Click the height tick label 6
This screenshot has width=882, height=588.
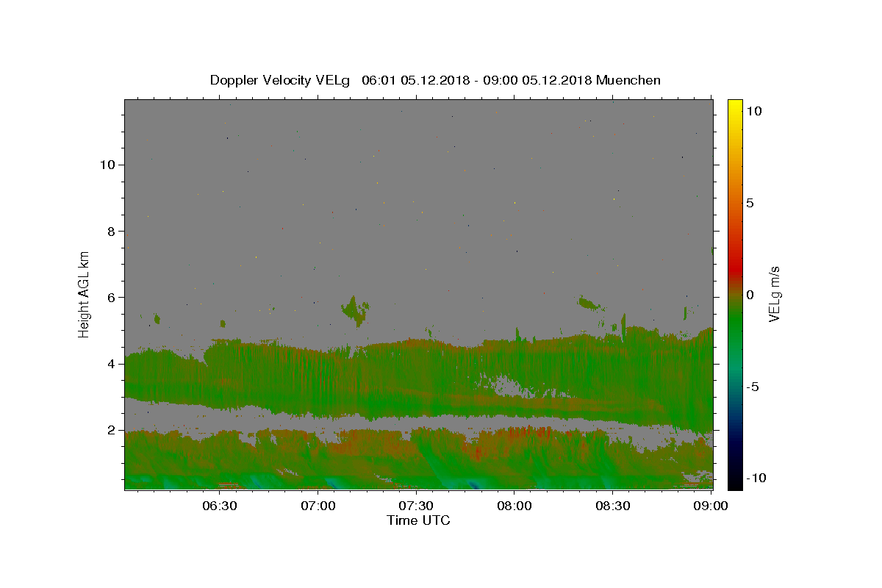pos(112,297)
